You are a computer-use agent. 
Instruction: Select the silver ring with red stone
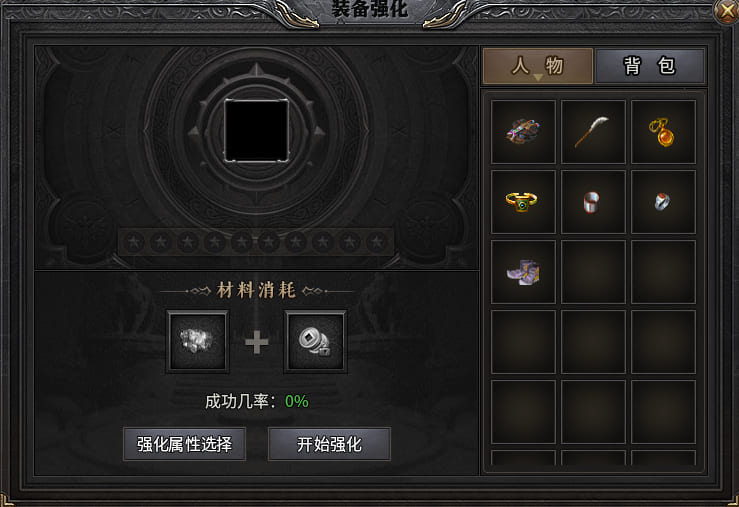663,202
